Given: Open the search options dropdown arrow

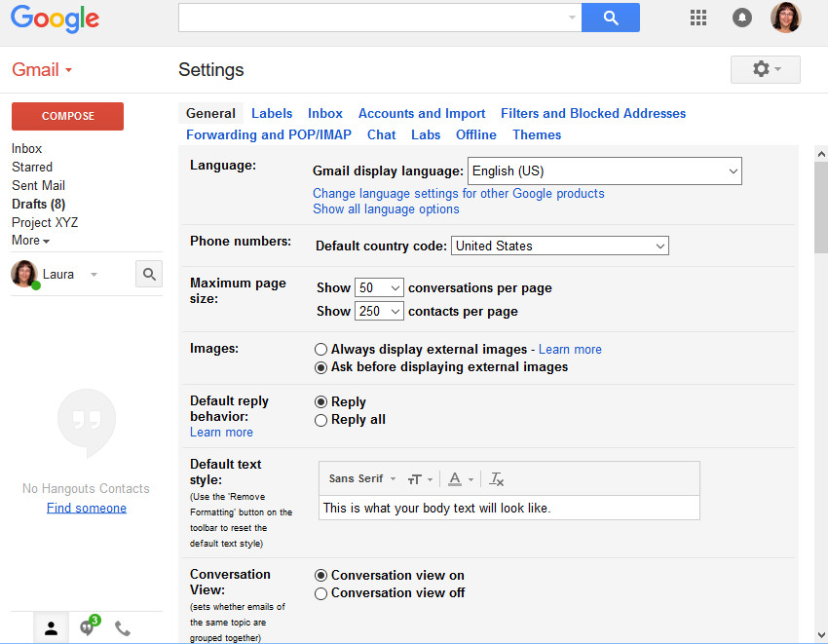Looking at the screenshot, I should tap(572, 18).
